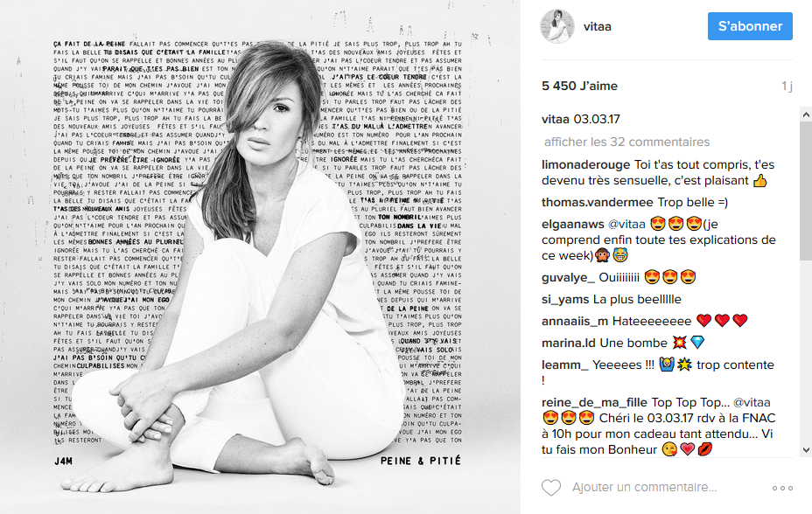Click the @vitaa mention in elgaanaws comment
The image size is (812, 514).
click(626, 224)
